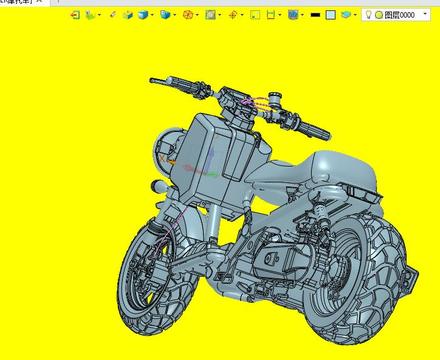Click the green coordinate axes icon
The width and height of the screenshot is (440, 360).
coord(90,15)
